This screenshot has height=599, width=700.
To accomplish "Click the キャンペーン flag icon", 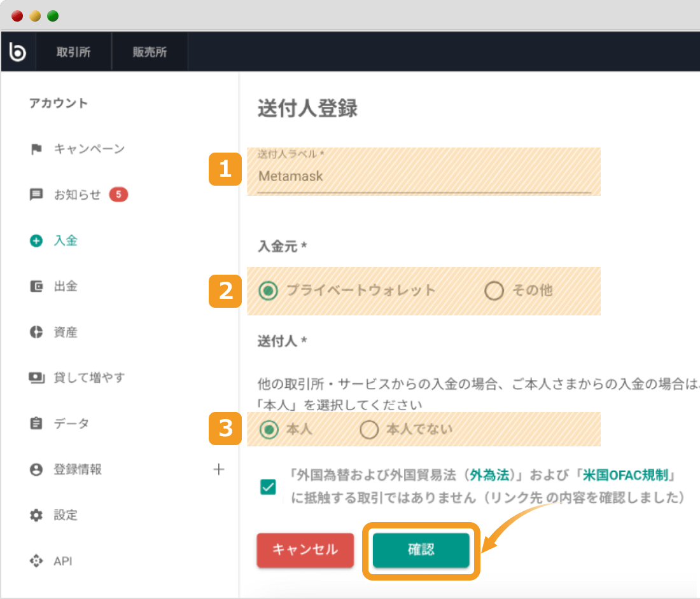I will click(36, 149).
